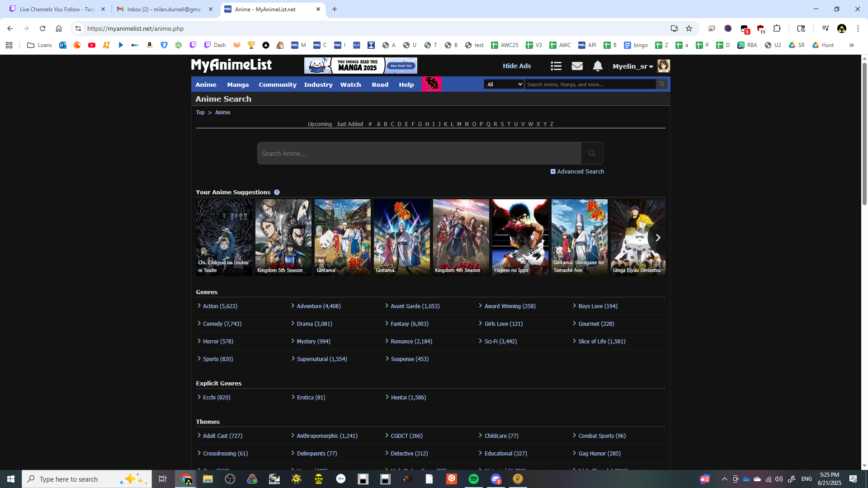This screenshot has width=868, height=488.
Task: Click the help icon beside Anime Suggestions
Action: [277, 192]
